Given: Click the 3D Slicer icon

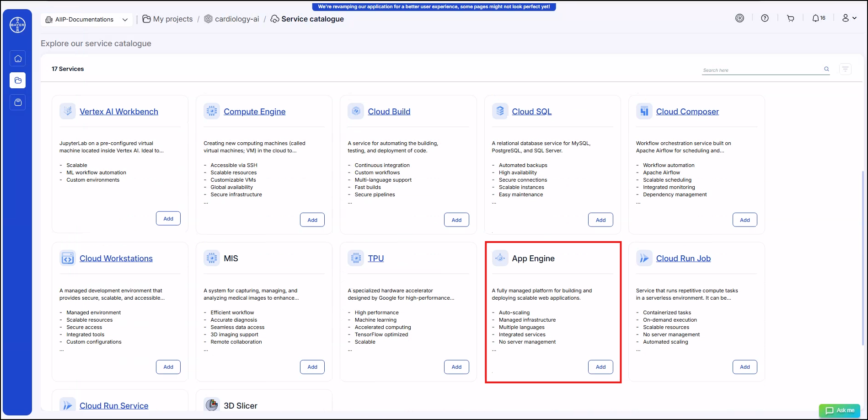Looking at the screenshot, I should [212, 405].
